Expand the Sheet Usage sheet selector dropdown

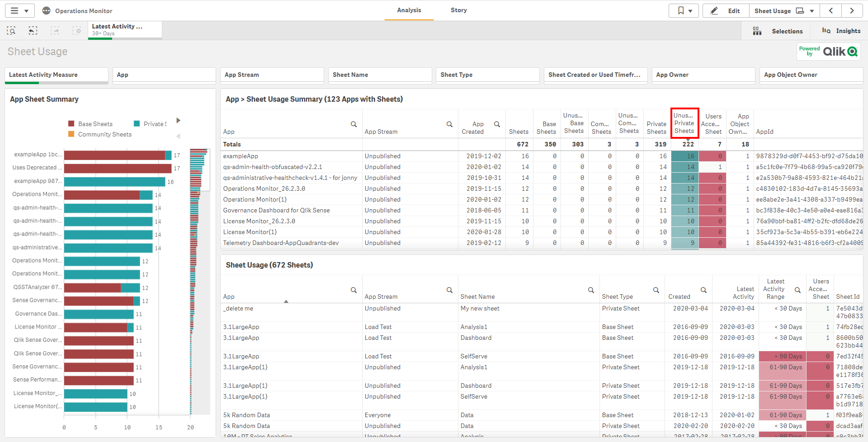[x=811, y=10]
